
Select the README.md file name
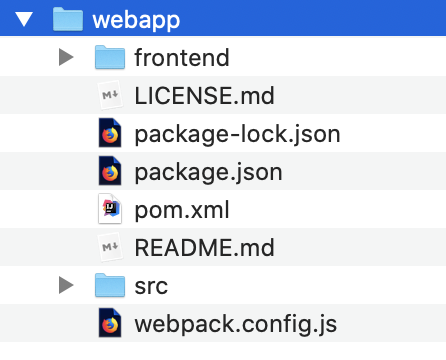204,248
